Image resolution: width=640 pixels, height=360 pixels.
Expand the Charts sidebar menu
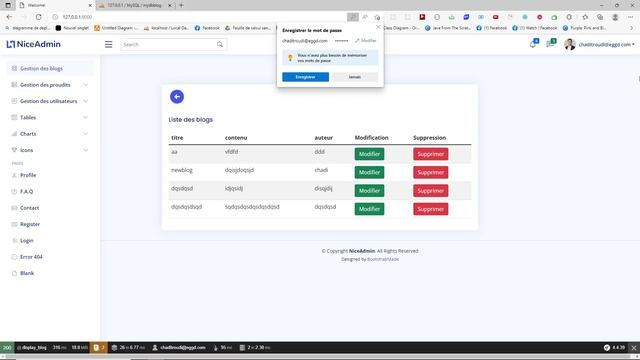click(x=50, y=134)
